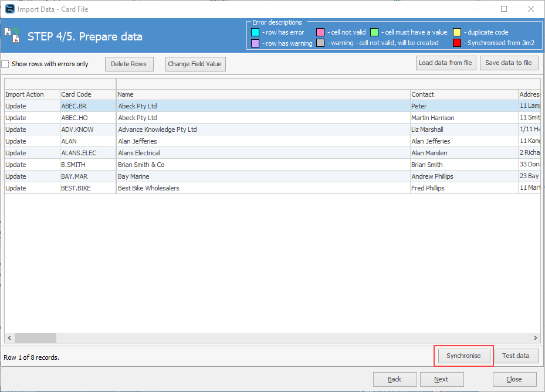Sort by Card Code column header
The height and width of the screenshot is (392, 545).
88,94
